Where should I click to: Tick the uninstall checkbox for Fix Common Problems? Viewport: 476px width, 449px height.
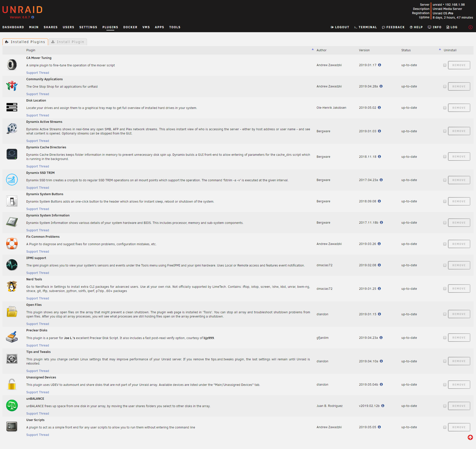coord(445,244)
